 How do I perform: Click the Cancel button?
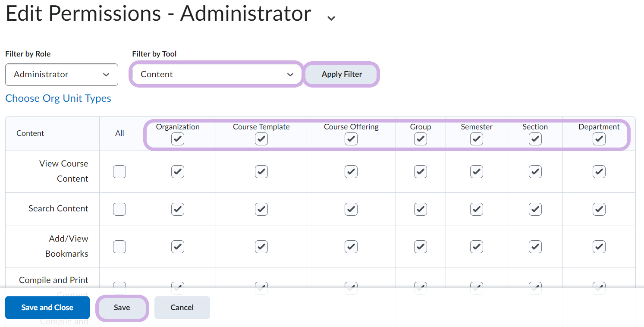click(x=182, y=308)
